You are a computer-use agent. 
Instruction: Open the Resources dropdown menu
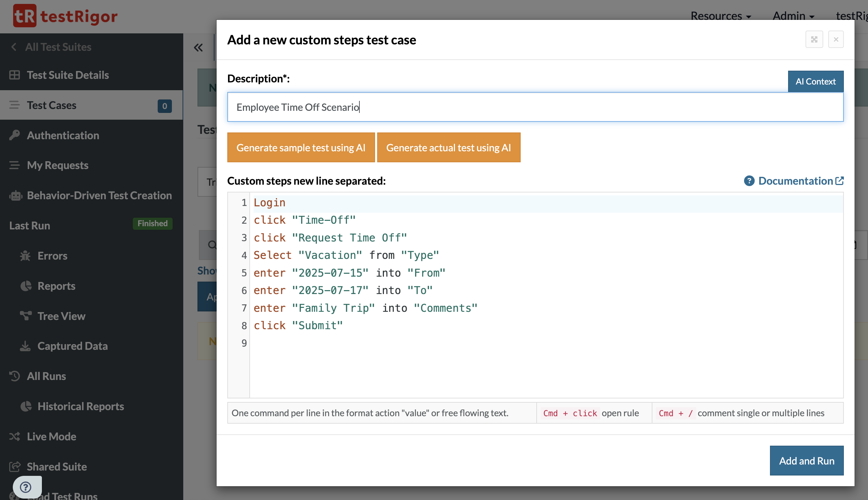(721, 16)
